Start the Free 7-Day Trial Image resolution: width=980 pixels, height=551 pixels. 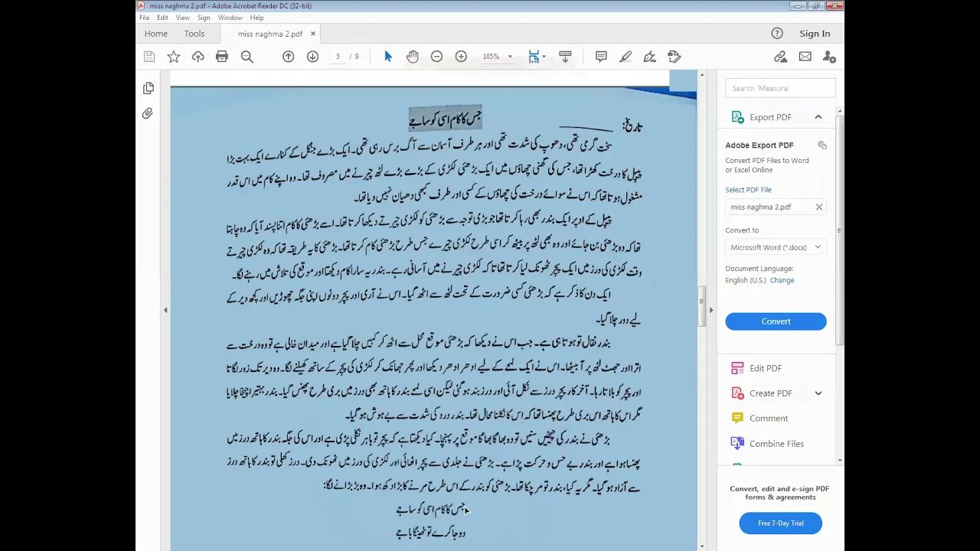point(780,523)
